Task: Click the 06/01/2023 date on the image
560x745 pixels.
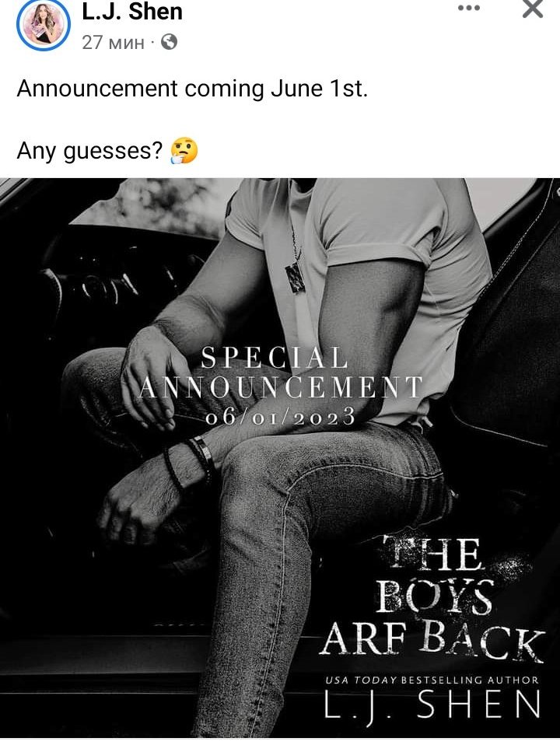Action: tap(281, 417)
